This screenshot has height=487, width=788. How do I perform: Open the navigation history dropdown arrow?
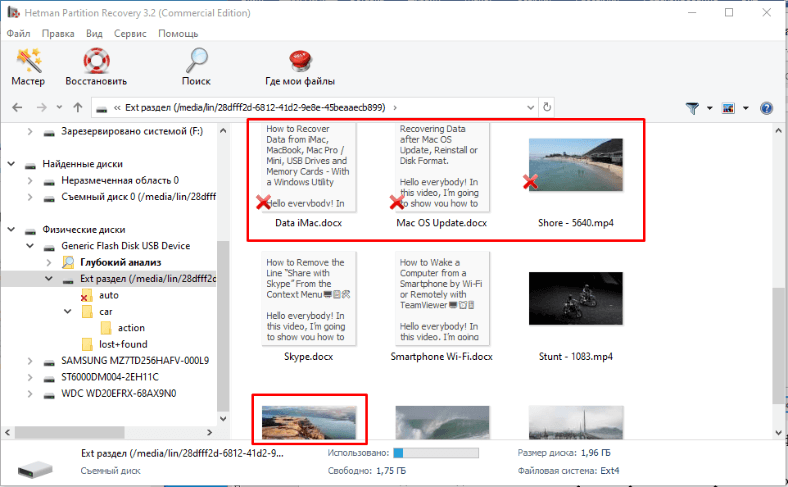[59, 107]
